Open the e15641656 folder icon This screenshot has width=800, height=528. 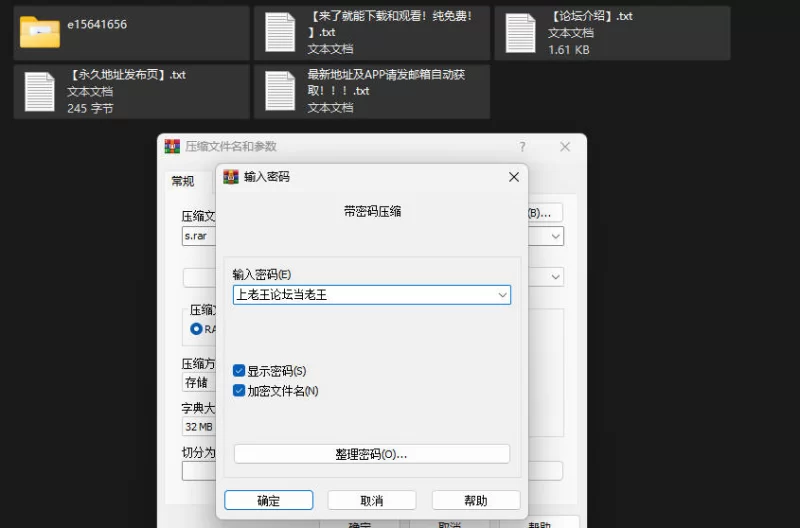click(40, 33)
